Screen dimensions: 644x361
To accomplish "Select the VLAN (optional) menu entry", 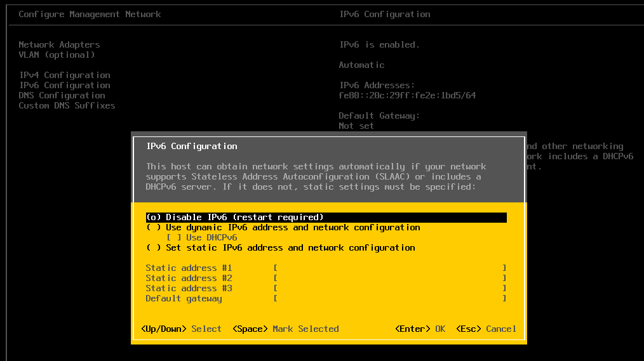I will (57, 55).
